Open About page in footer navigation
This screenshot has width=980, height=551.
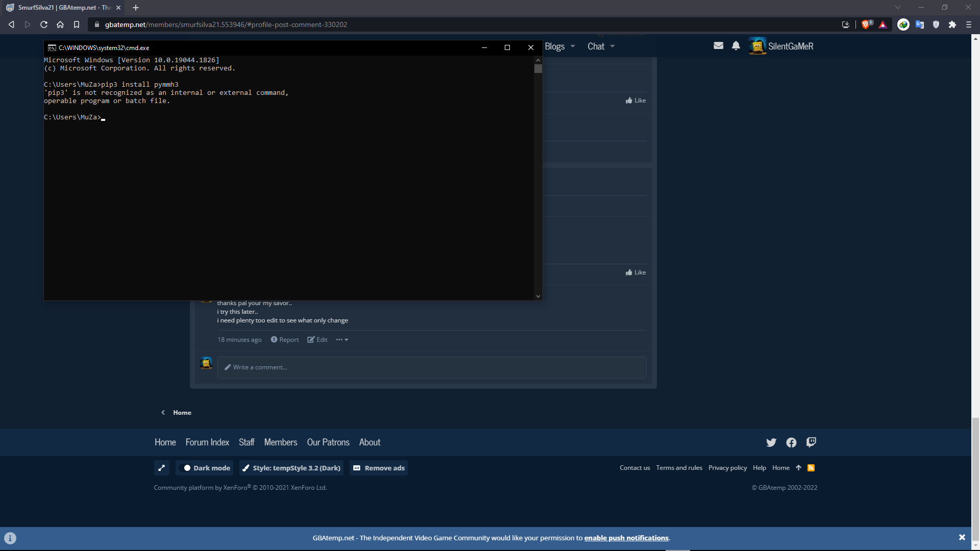point(370,442)
